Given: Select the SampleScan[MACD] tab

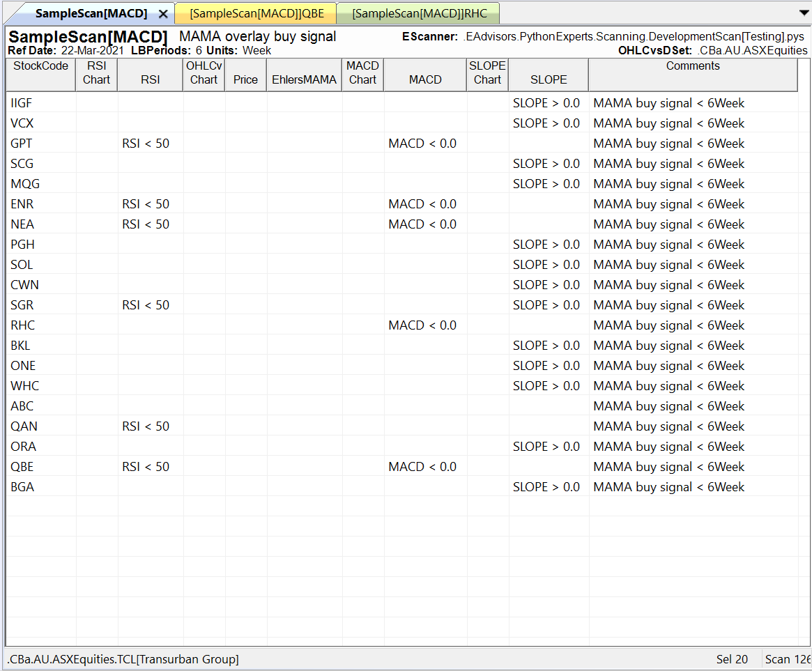Looking at the screenshot, I should (x=91, y=13).
